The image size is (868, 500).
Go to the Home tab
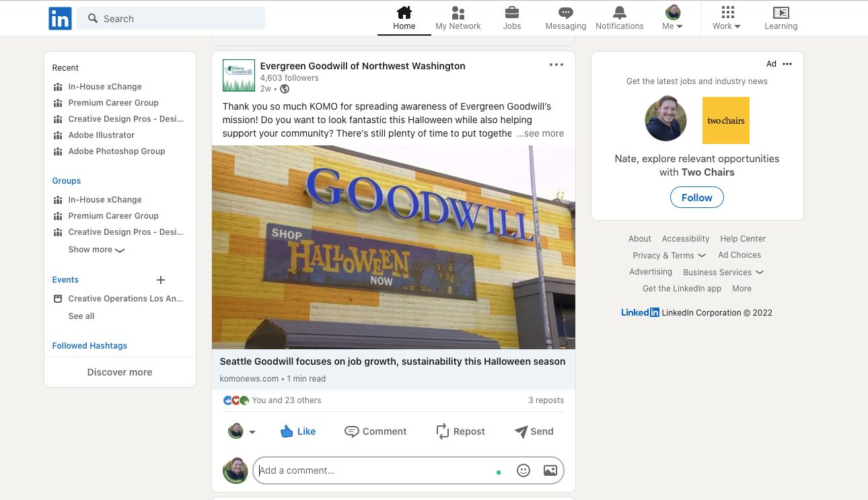tap(404, 18)
